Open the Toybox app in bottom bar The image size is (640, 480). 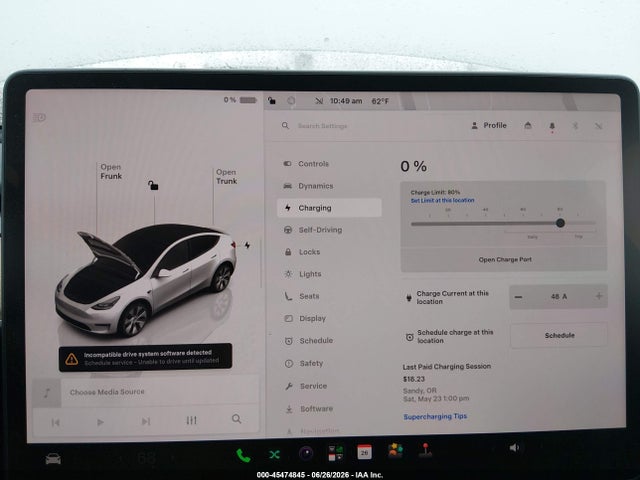tap(395, 451)
